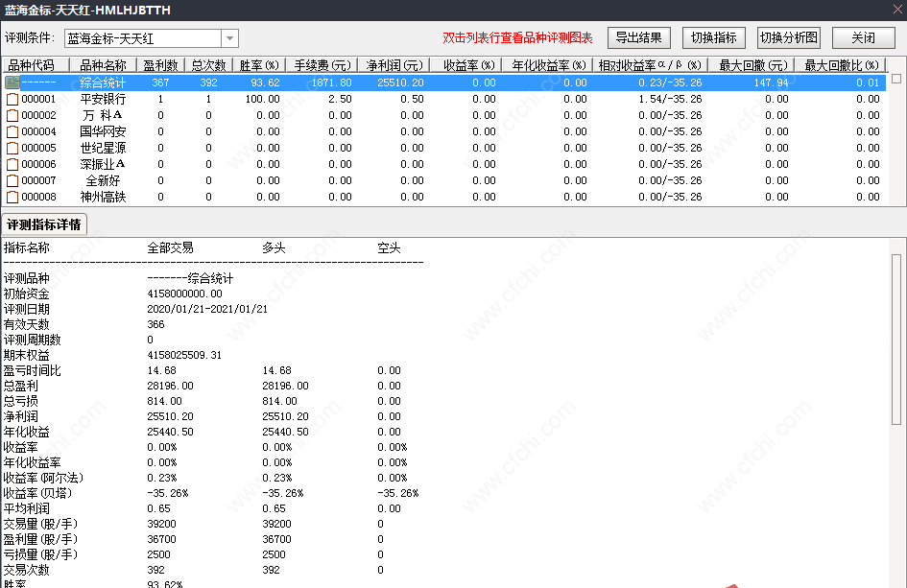
Task: Sort by 总次数 column header
Action: click(208, 65)
